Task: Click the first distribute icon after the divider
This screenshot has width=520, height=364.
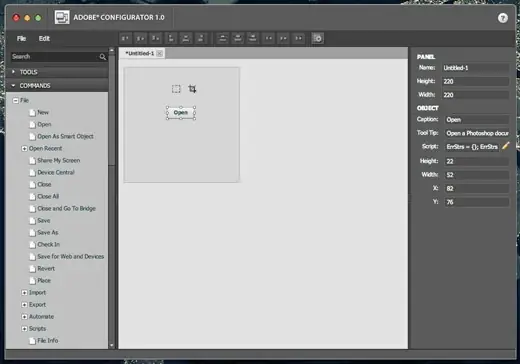Action: [223, 38]
